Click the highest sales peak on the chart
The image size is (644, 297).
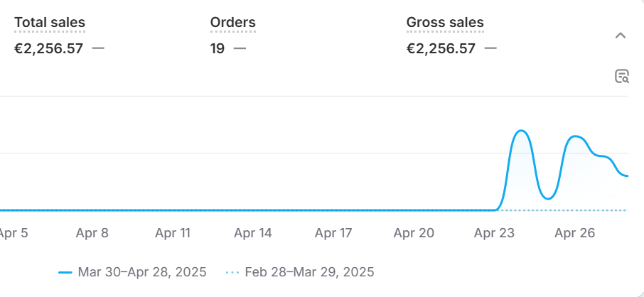tap(521, 131)
